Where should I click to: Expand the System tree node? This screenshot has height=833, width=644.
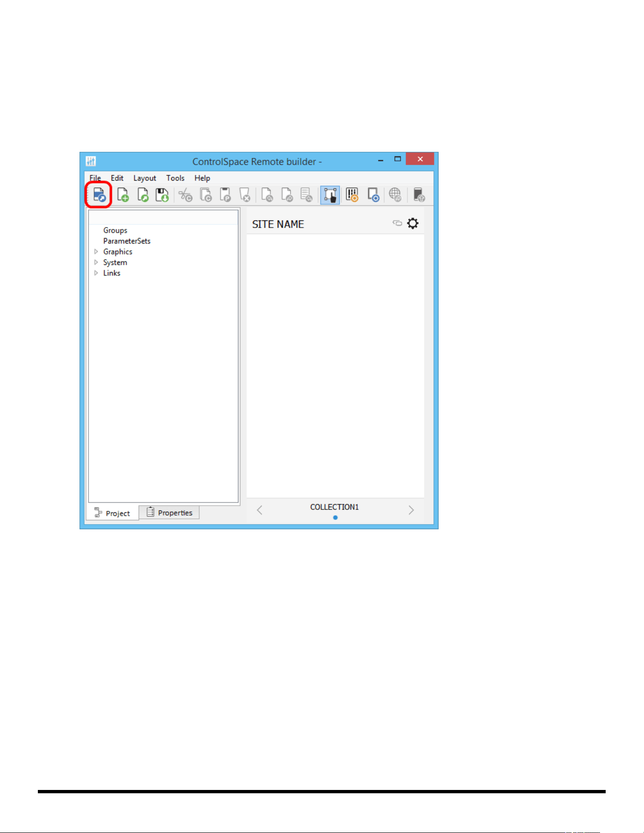click(x=96, y=262)
